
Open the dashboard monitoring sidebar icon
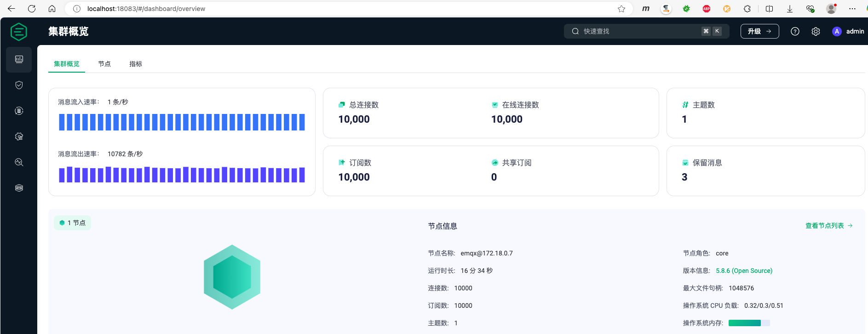click(19, 59)
